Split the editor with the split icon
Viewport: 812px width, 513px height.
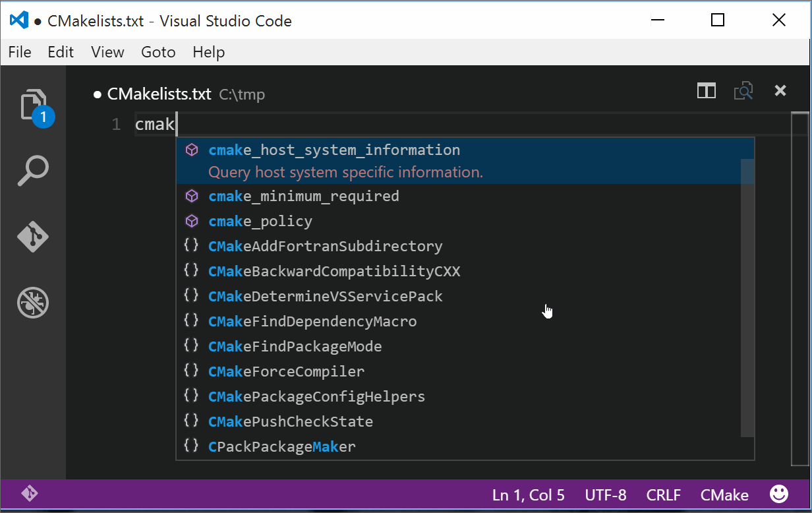pyautogui.click(x=707, y=91)
